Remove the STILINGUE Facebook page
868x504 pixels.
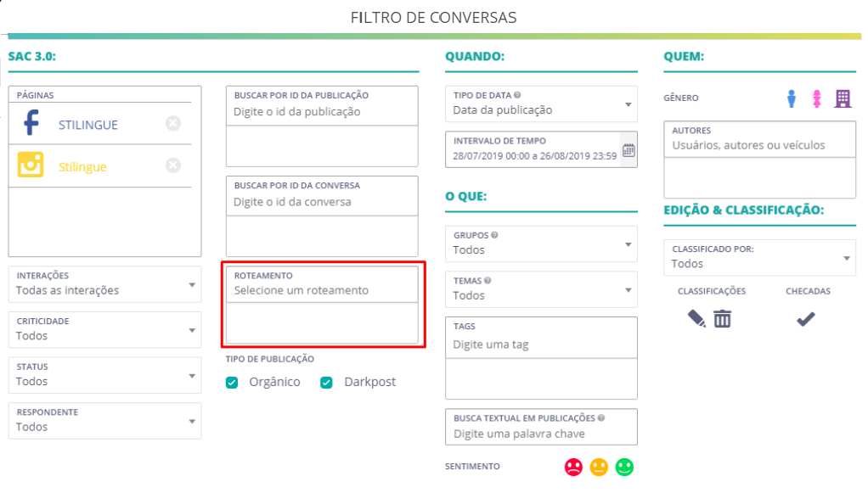[173, 123]
